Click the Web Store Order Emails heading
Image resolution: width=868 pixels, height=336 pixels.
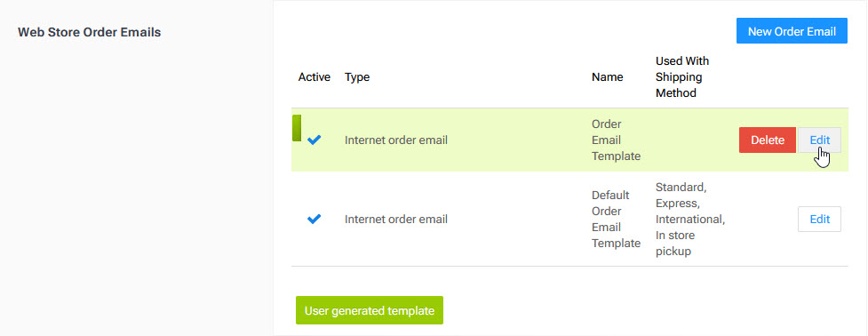89,32
